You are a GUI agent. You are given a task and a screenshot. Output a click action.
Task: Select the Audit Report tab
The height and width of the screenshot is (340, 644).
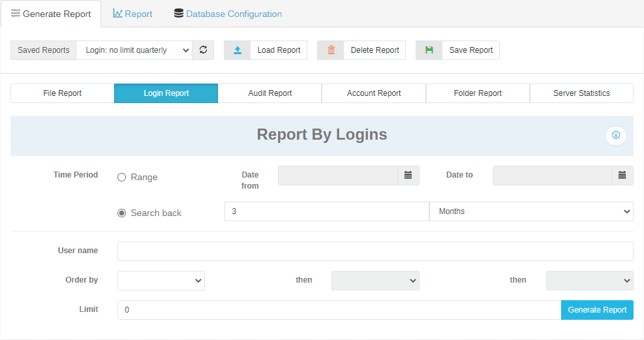click(x=270, y=93)
